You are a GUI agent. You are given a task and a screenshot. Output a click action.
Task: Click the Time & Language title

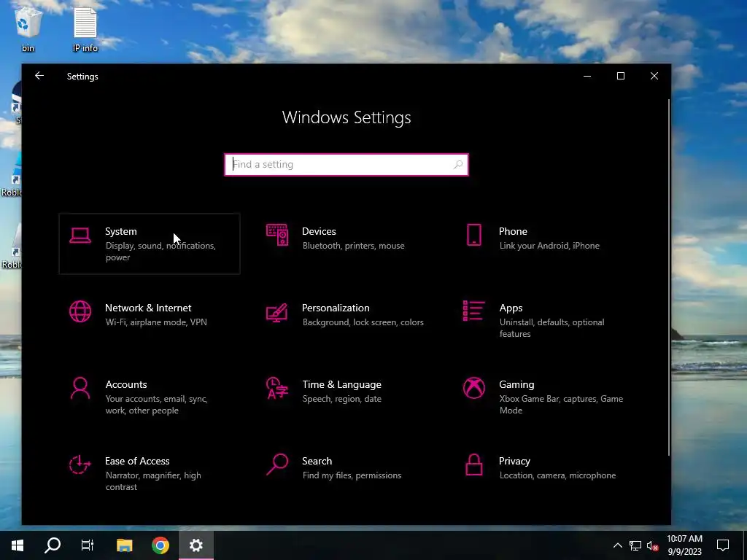341,385
